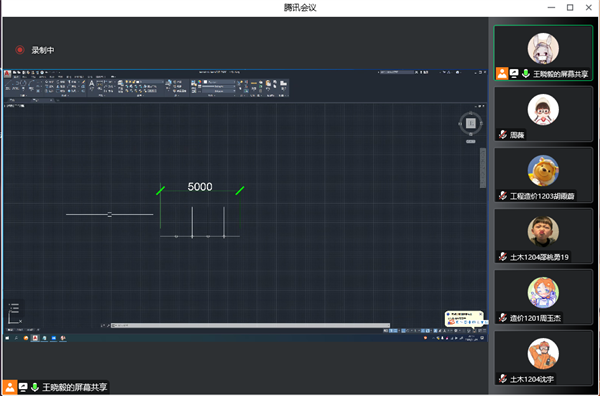Viewport: 600px width, 396px height.
Task: Click the new drawing tab plus button
Action: click(x=57, y=100)
